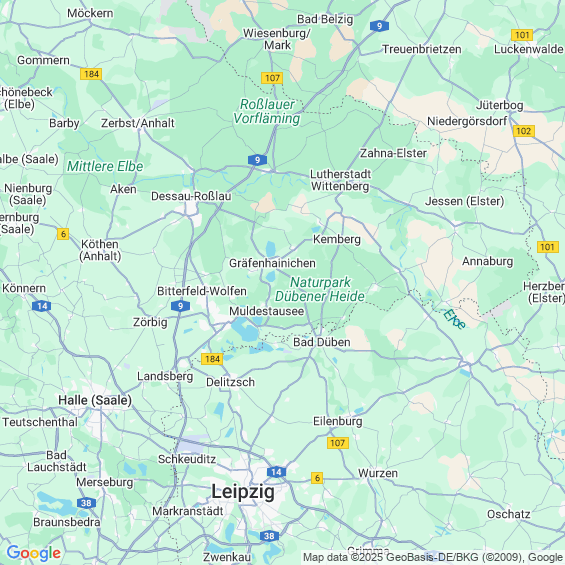Click the 184 road badge near Gommern

coord(91,74)
